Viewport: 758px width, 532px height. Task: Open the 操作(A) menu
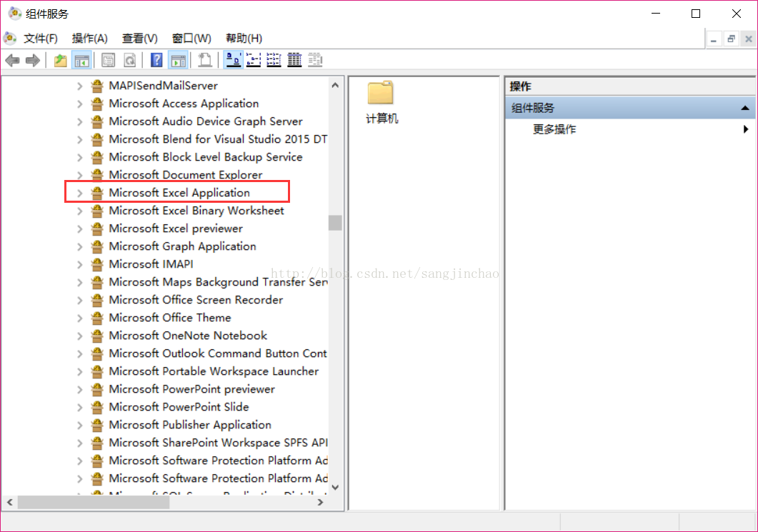coord(89,38)
